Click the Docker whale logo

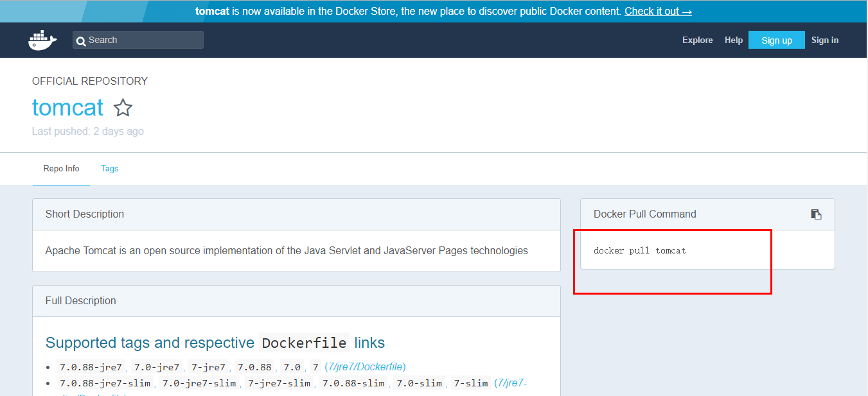(x=42, y=40)
